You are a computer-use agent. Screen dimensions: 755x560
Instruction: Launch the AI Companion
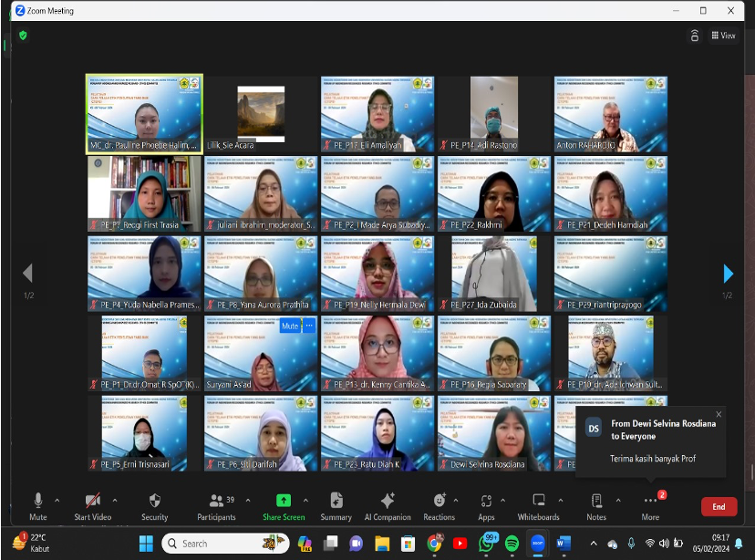388,504
